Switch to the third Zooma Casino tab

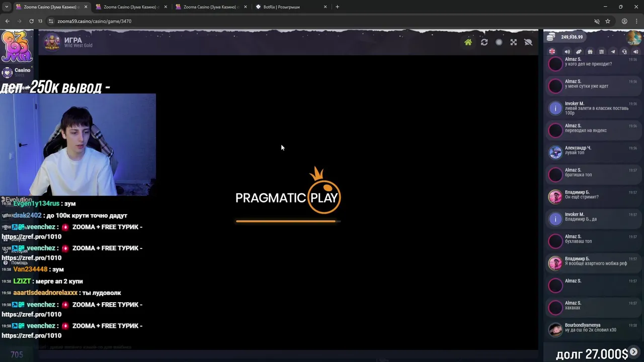click(211, 7)
